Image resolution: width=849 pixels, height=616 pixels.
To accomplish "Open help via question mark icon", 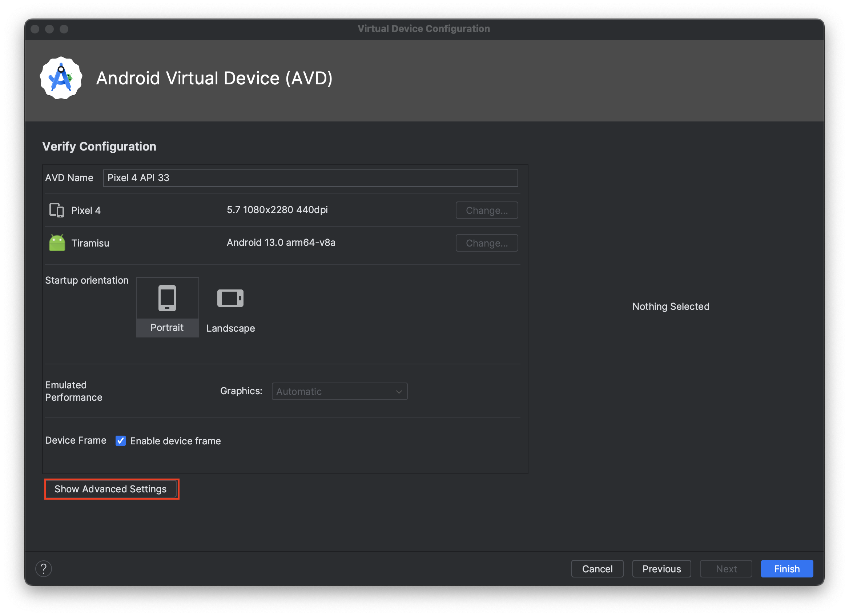I will click(43, 568).
